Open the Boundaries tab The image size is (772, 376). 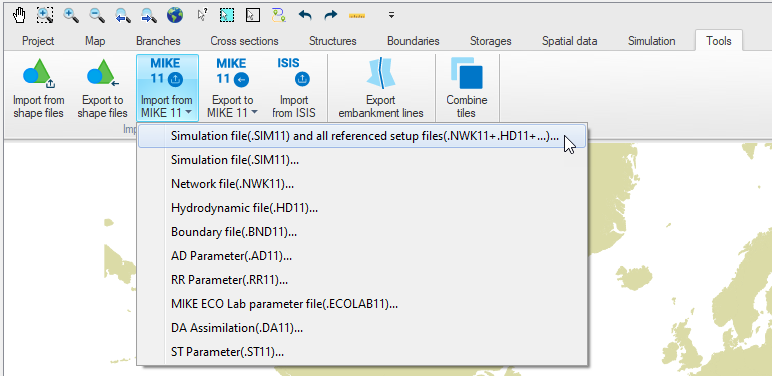[413, 41]
